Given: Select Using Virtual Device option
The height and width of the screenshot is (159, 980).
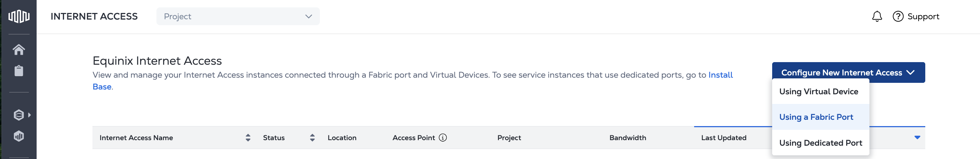Looking at the screenshot, I should point(819,92).
